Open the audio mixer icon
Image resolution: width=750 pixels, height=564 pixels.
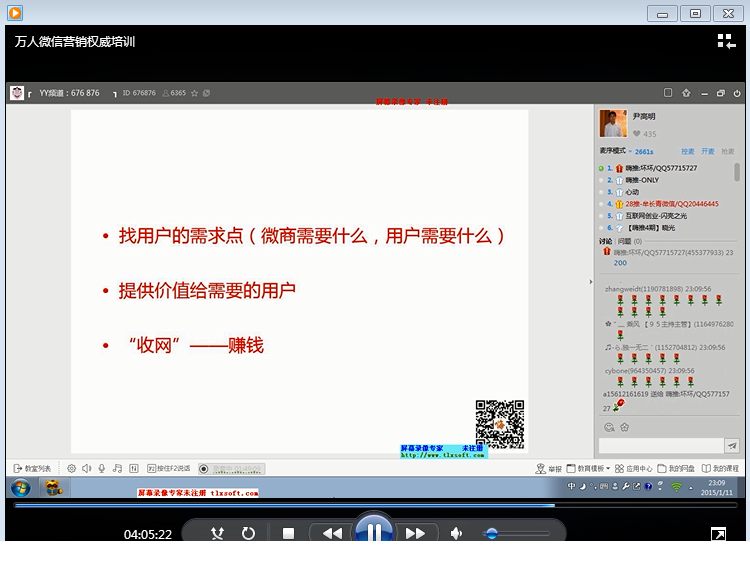pyautogui.click(x=134, y=468)
